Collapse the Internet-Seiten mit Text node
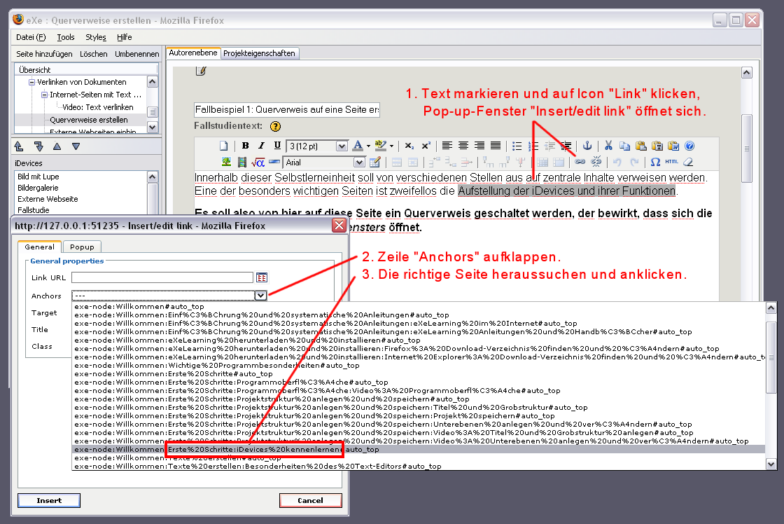The height and width of the screenshot is (524, 784). pos(44,94)
